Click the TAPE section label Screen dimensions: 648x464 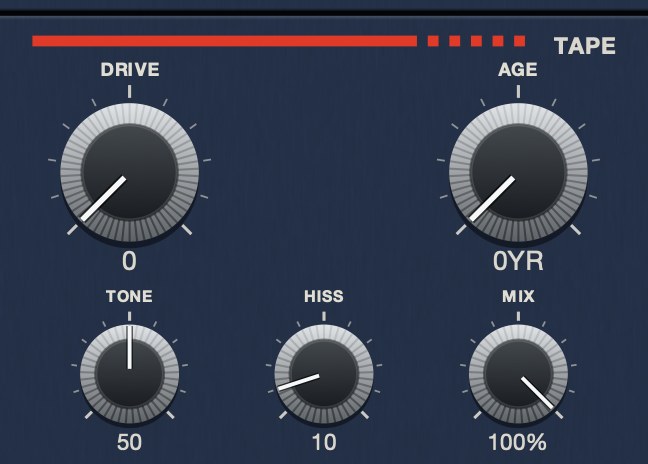click(585, 46)
